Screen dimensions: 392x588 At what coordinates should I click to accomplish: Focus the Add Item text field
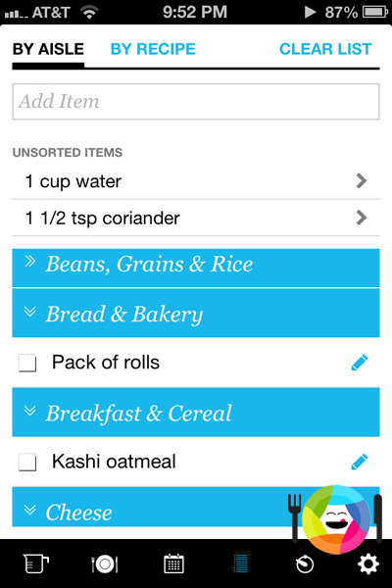click(196, 102)
